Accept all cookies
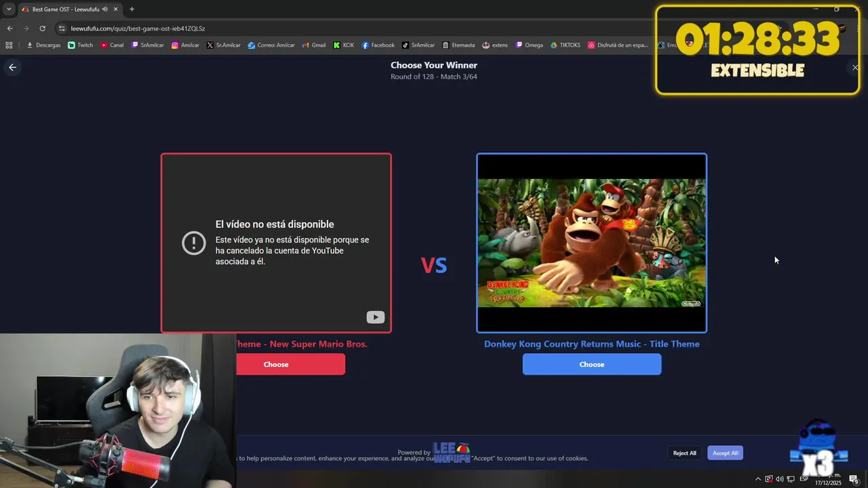The image size is (868, 488). [x=725, y=453]
